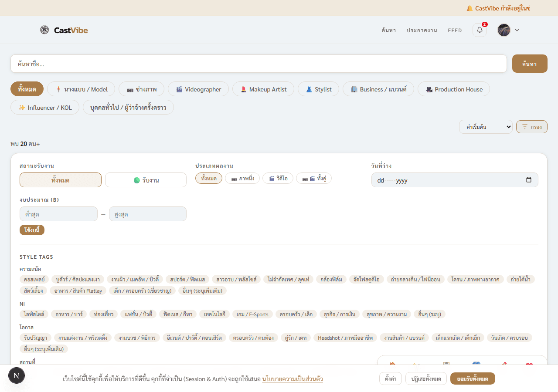The image size is (558, 392).
Task: Click the round N floating button
Action: tap(17, 375)
